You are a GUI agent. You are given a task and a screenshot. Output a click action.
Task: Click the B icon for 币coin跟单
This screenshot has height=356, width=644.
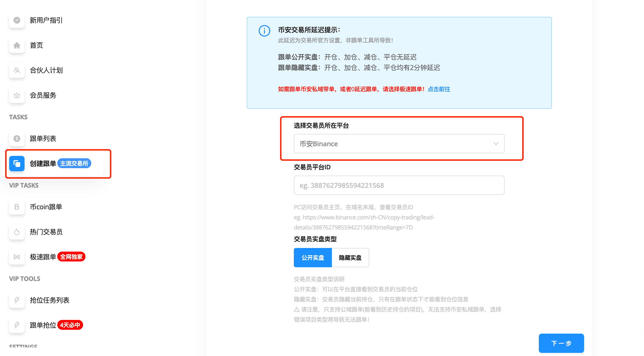[x=17, y=207]
